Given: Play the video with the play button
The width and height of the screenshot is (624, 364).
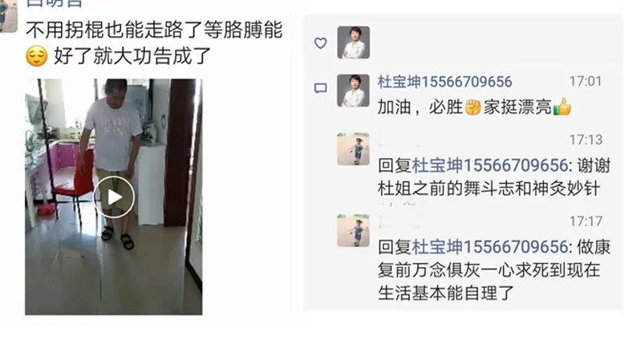Looking at the screenshot, I should (x=114, y=197).
